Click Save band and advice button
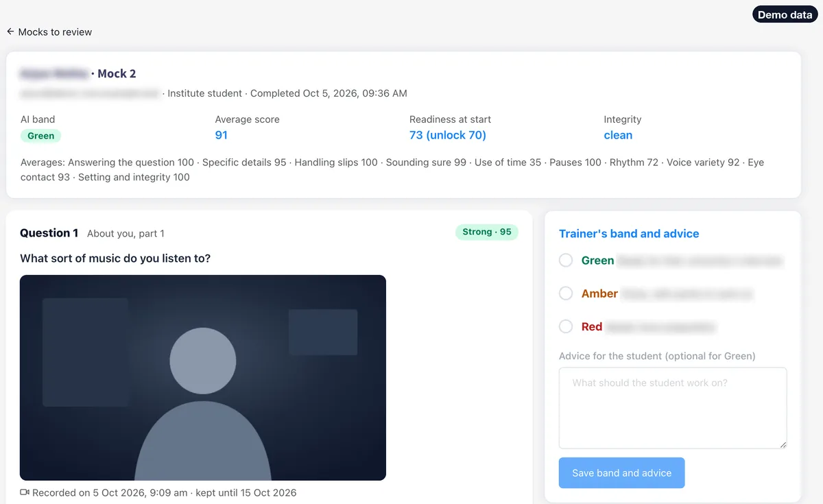This screenshot has height=504, width=823. pos(621,472)
